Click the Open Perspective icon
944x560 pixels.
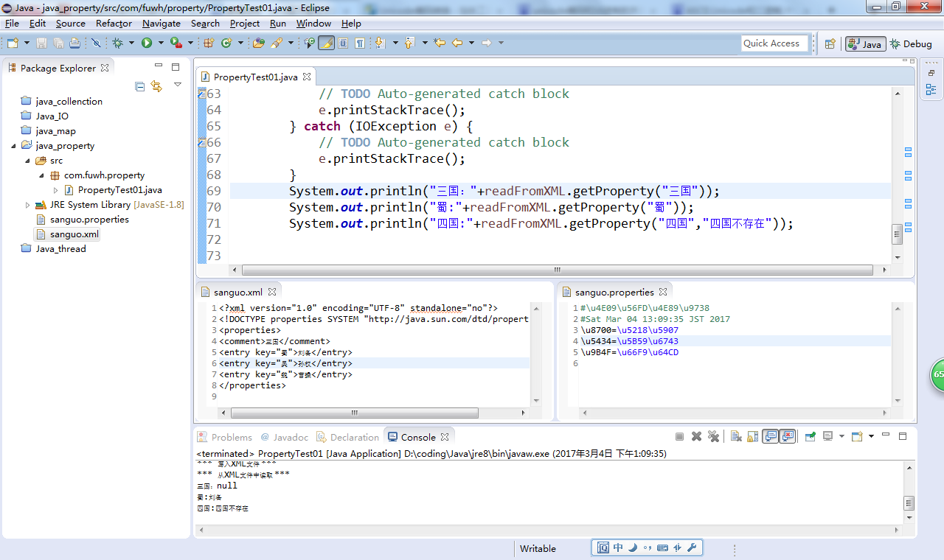point(830,43)
